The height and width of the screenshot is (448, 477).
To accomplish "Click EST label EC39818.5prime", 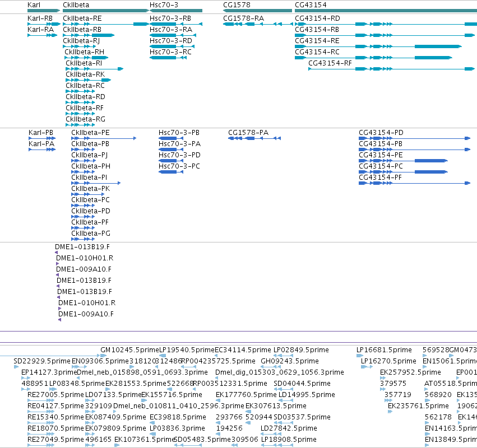I will (178, 418).
